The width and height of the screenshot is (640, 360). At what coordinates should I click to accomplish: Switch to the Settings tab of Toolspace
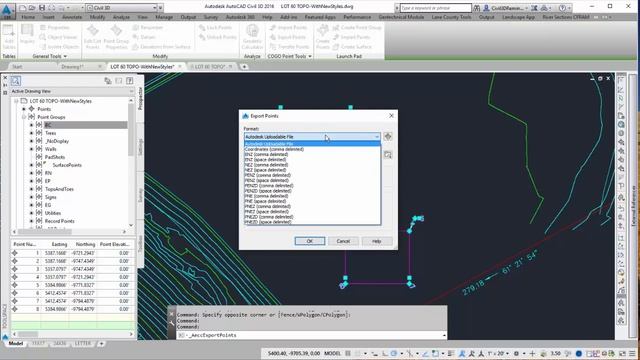click(x=140, y=147)
